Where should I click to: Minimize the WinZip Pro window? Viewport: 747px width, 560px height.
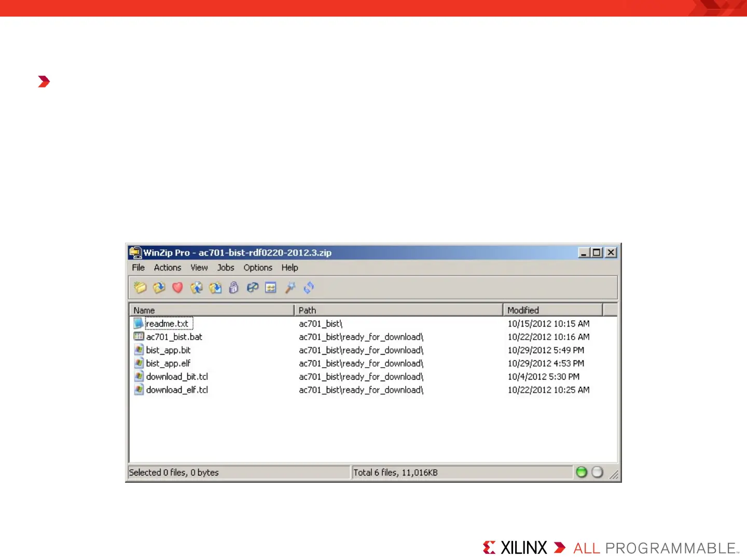click(584, 253)
